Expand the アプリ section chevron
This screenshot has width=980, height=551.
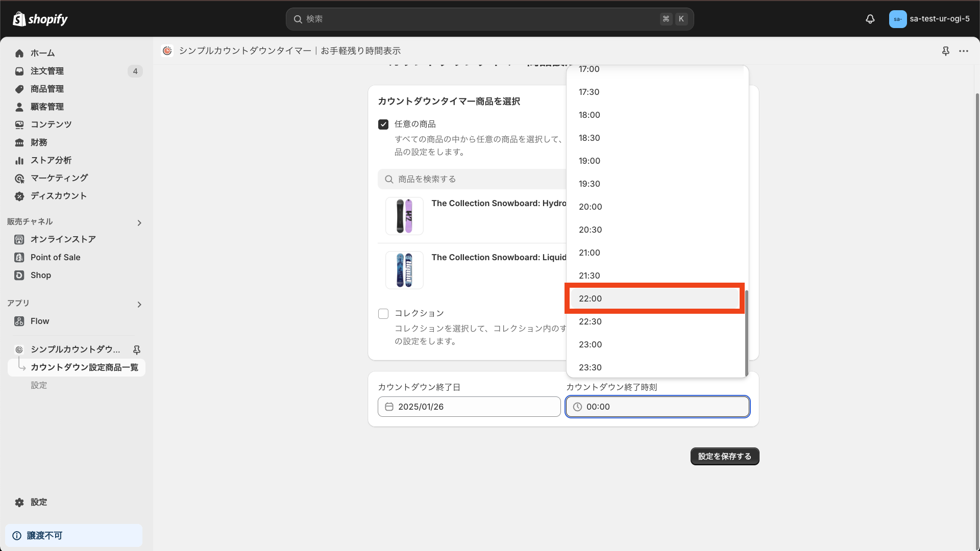click(139, 305)
